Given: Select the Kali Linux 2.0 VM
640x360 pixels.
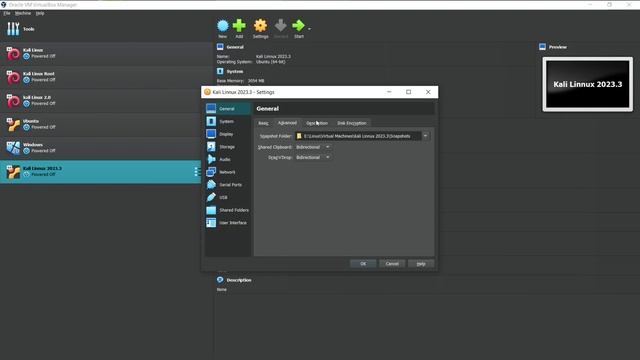Looking at the screenshot, I should 106,100.
